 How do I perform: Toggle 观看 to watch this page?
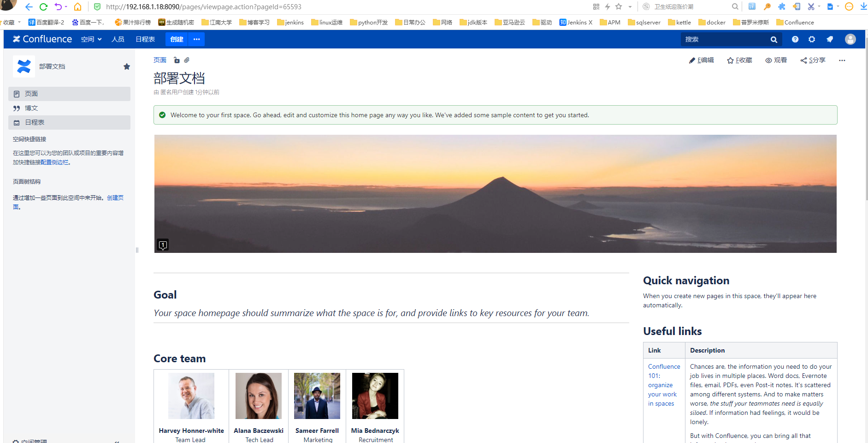point(776,60)
